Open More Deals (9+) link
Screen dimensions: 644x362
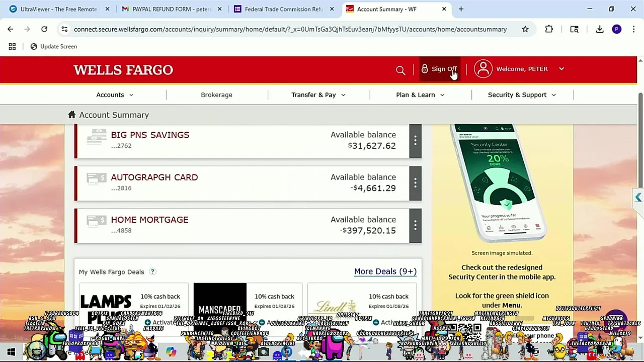385,271
